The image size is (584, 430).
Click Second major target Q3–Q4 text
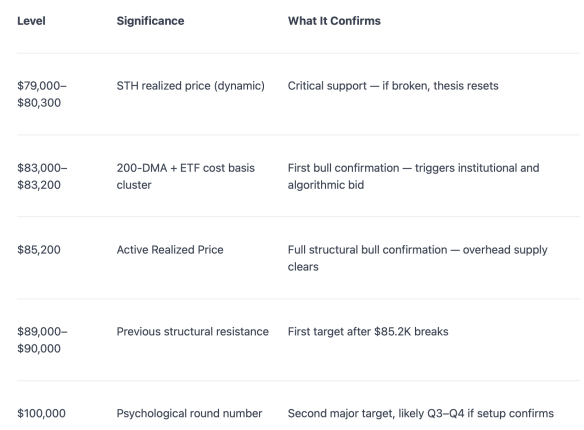click(x=421, y=414)
